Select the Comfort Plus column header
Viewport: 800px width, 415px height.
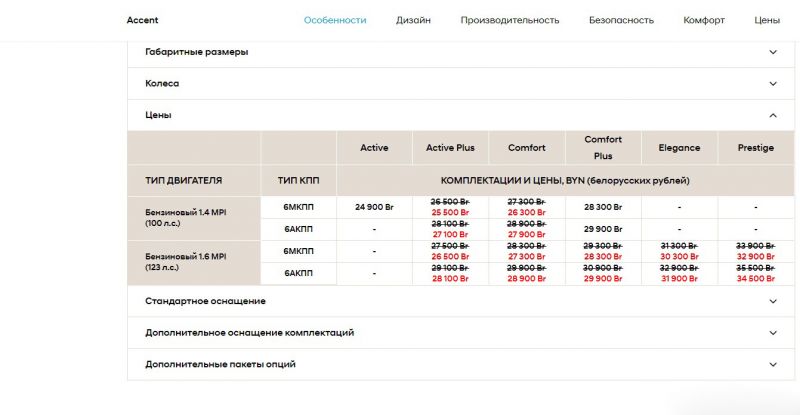603,148
